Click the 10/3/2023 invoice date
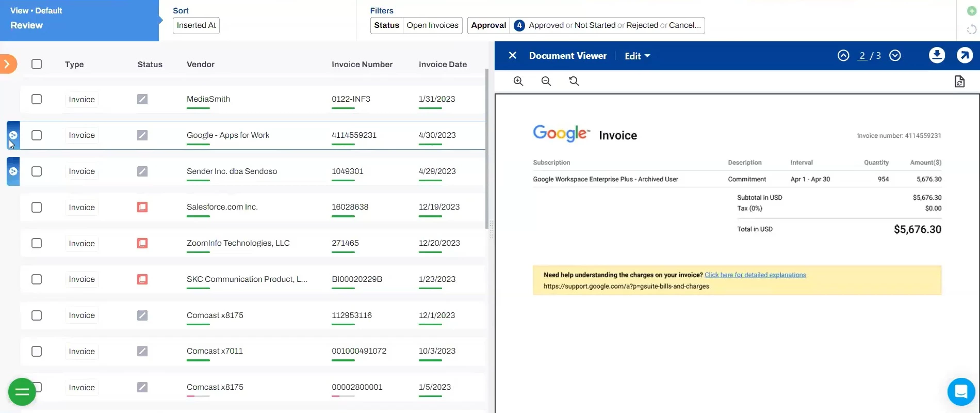980x413 pixels. click(x=437, y=351)
